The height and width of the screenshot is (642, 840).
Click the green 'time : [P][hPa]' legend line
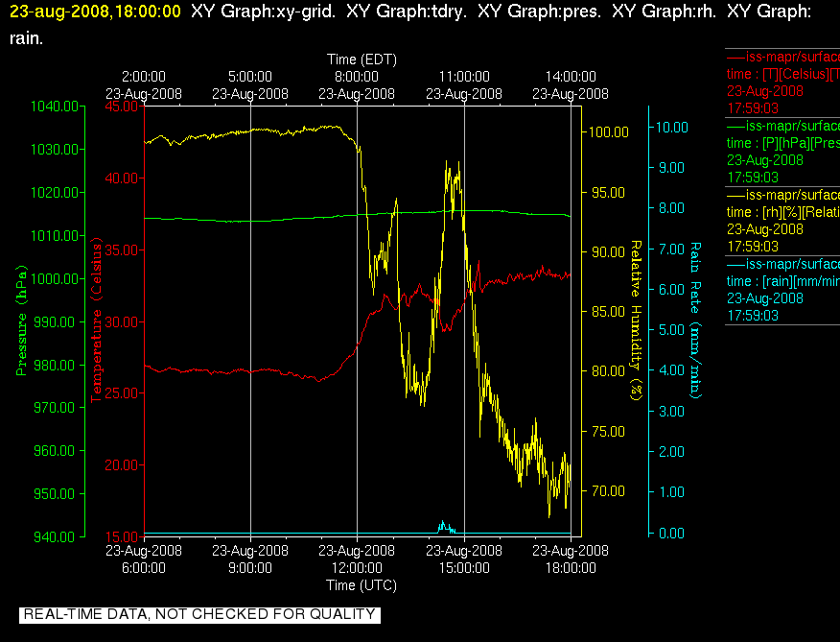click(782, 143)
